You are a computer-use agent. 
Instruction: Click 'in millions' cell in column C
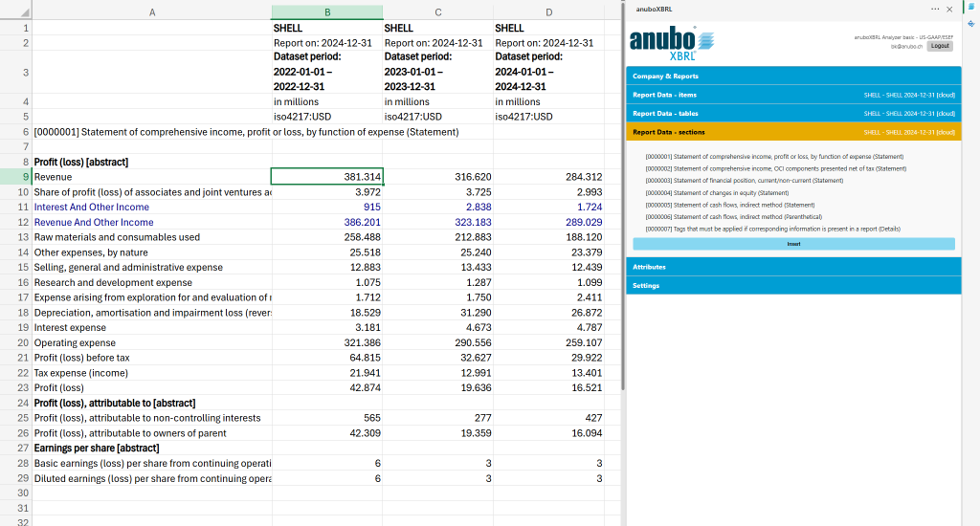437,101
